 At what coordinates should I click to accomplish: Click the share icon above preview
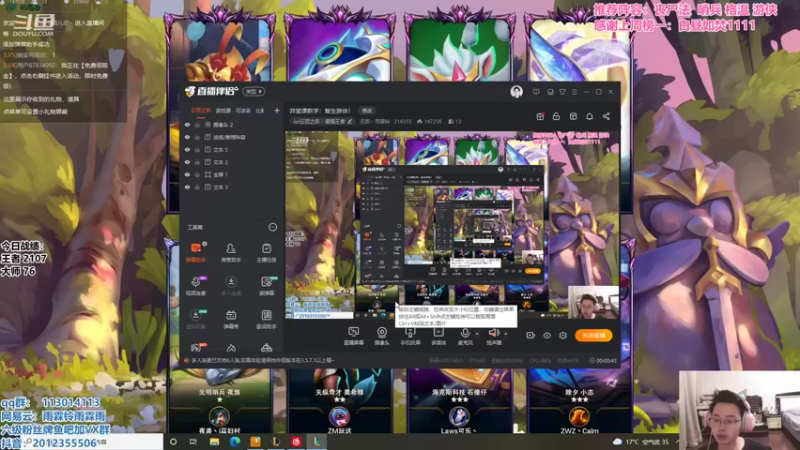tap(606, 116)
